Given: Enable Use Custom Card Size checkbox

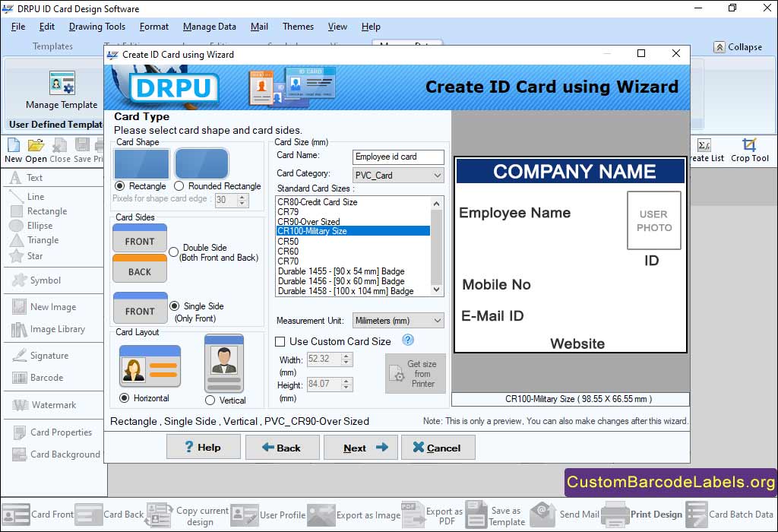Looking at the screenshot, I should (x=280, y=341).
